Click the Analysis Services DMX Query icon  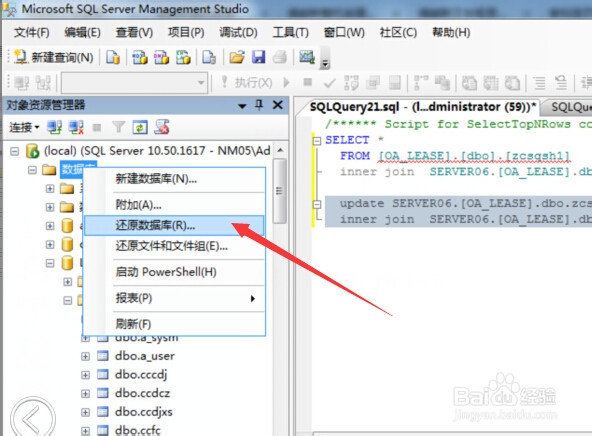[x=162, y=57]
